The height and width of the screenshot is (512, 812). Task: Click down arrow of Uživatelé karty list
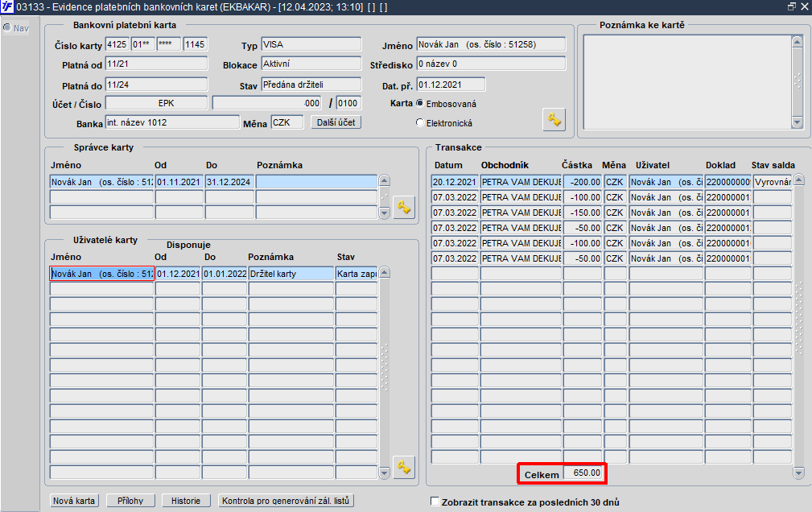point(384,473)
